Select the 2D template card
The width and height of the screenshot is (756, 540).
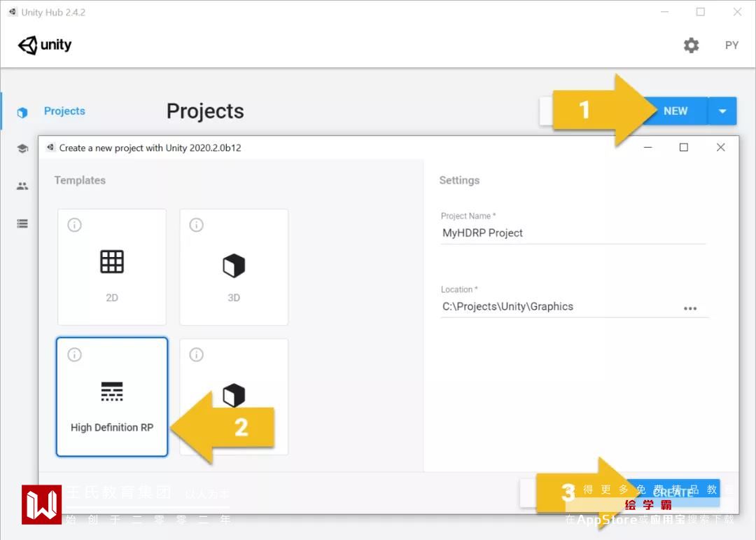click(112, 267)
